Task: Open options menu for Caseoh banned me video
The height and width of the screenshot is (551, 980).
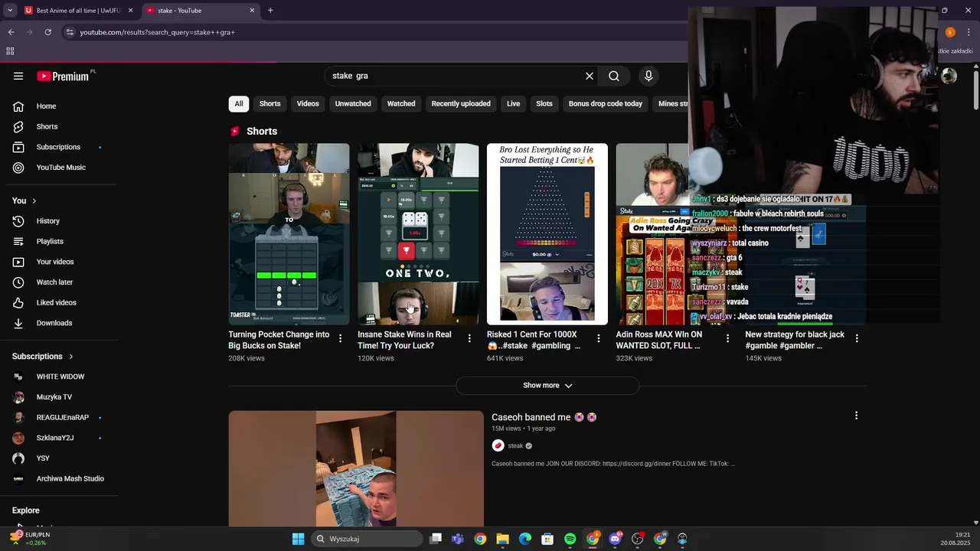Action: tap(856, 416)
